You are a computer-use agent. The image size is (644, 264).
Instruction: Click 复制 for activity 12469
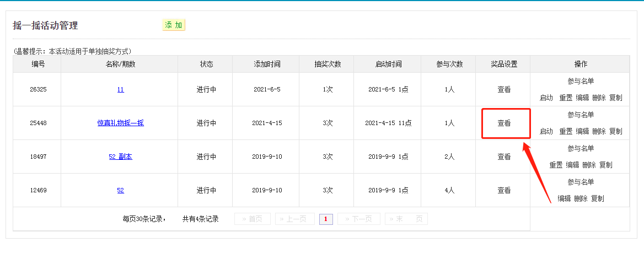[x=597, y=199]
